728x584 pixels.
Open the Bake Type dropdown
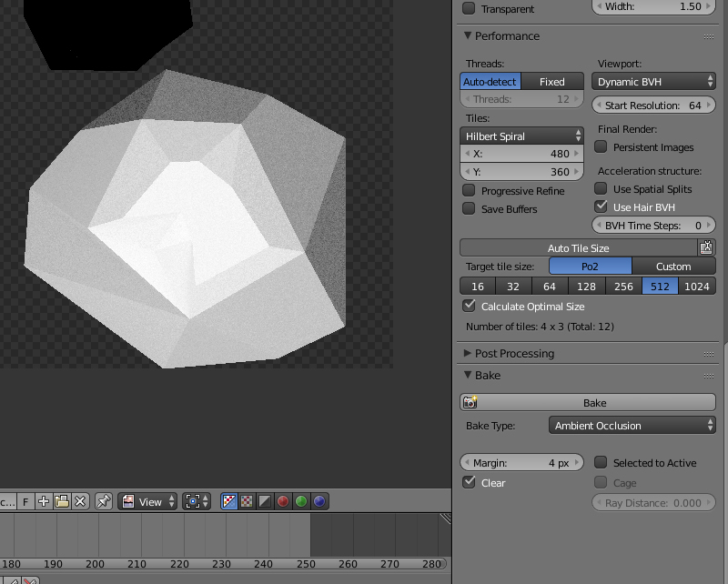point(632,425)
